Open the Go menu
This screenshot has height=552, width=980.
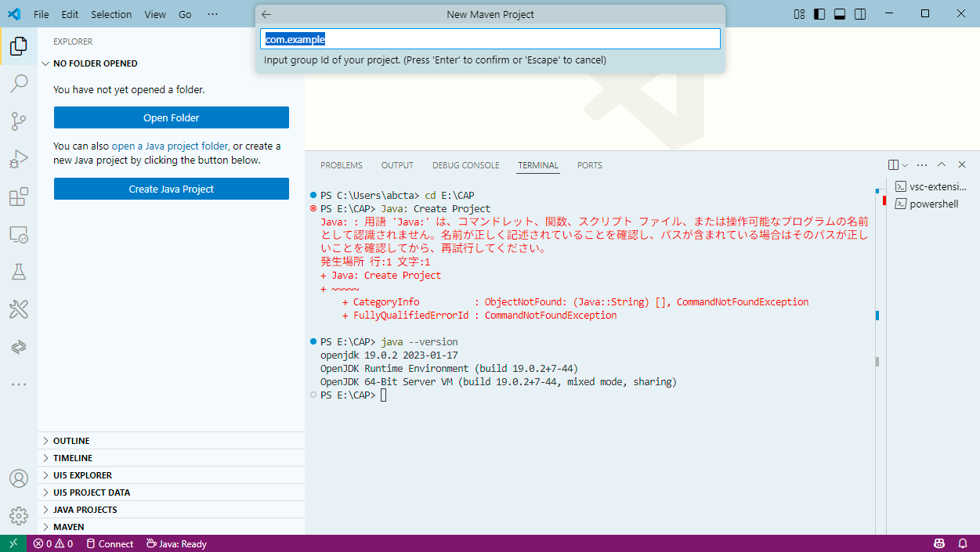tap(185, 14)
